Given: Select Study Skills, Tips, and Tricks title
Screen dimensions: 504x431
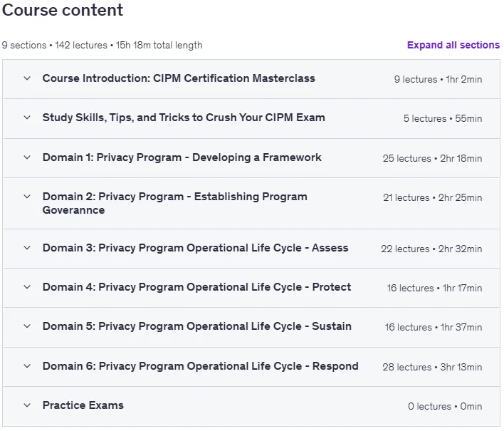Looking at the screenshot, I should tap(184, 118).
